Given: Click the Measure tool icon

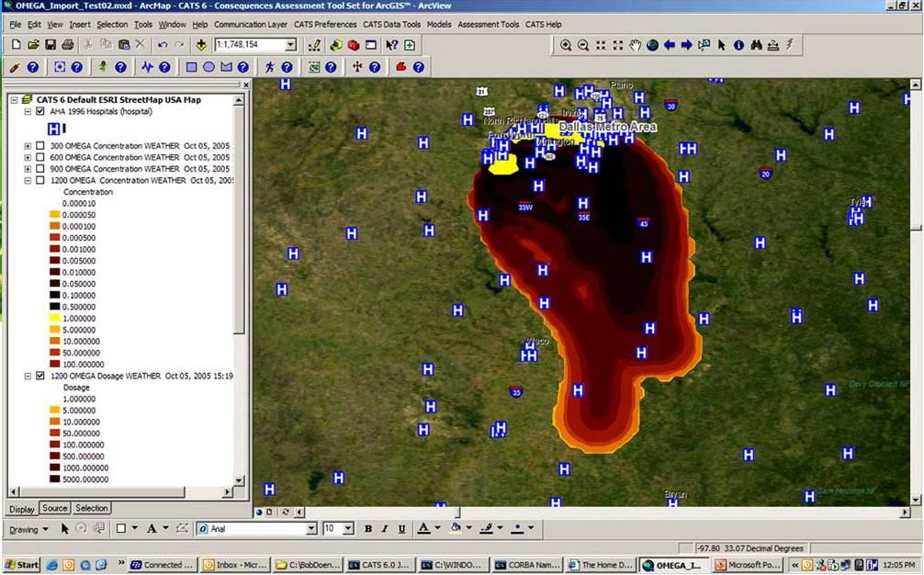Looking at the screenshot, I should [x=773, y=45].
